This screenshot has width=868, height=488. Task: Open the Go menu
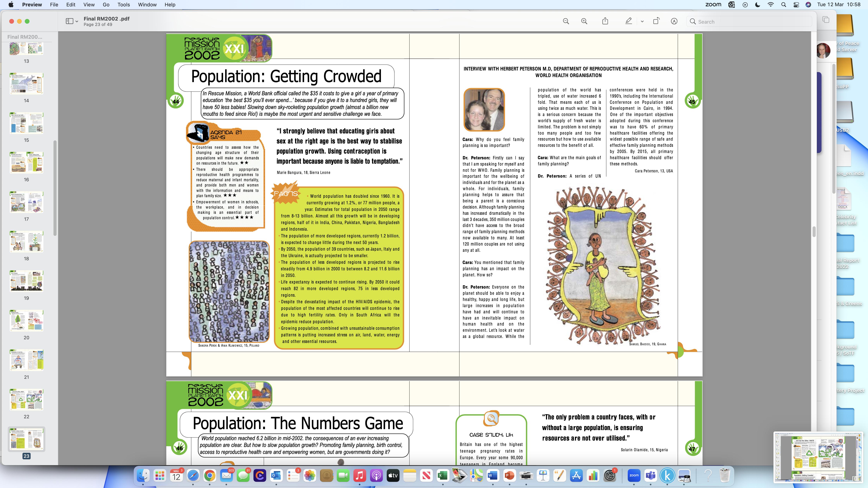coord(106,5)
